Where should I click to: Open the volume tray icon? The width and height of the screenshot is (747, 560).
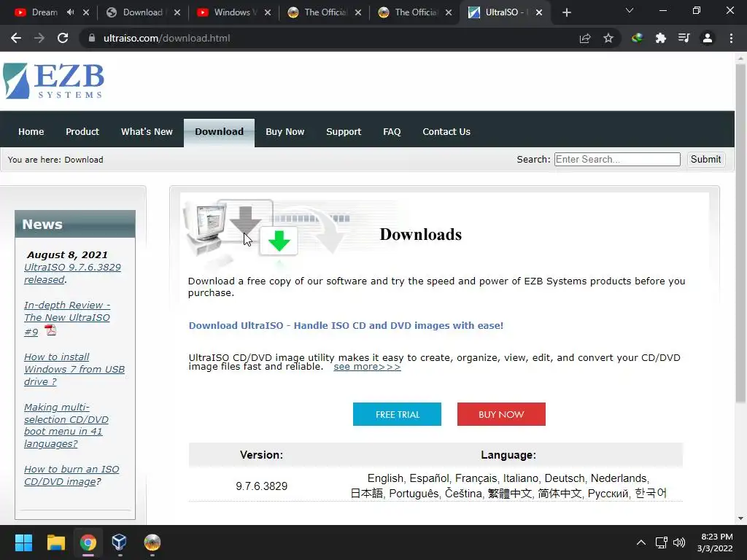pos(679,542)
